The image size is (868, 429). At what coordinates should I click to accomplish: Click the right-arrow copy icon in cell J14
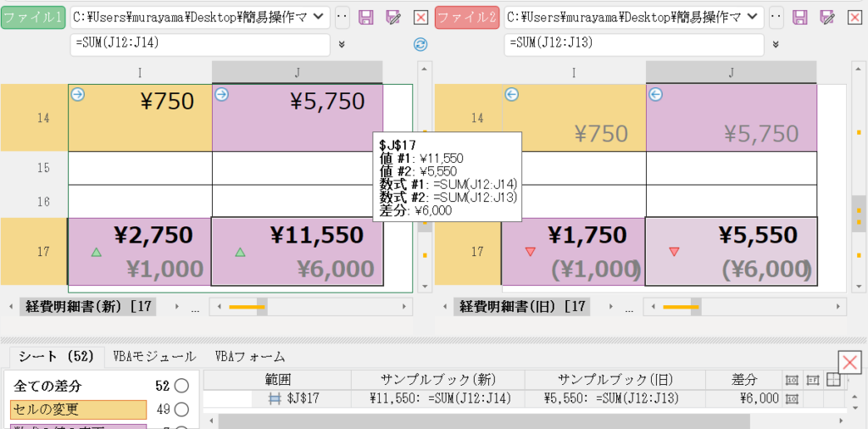click(x=222, y=95)
